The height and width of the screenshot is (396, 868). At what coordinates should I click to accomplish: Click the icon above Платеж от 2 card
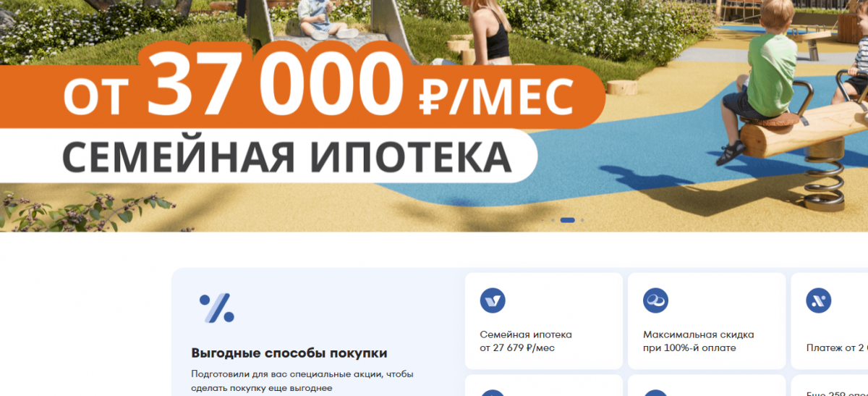(x=819, y=300)
